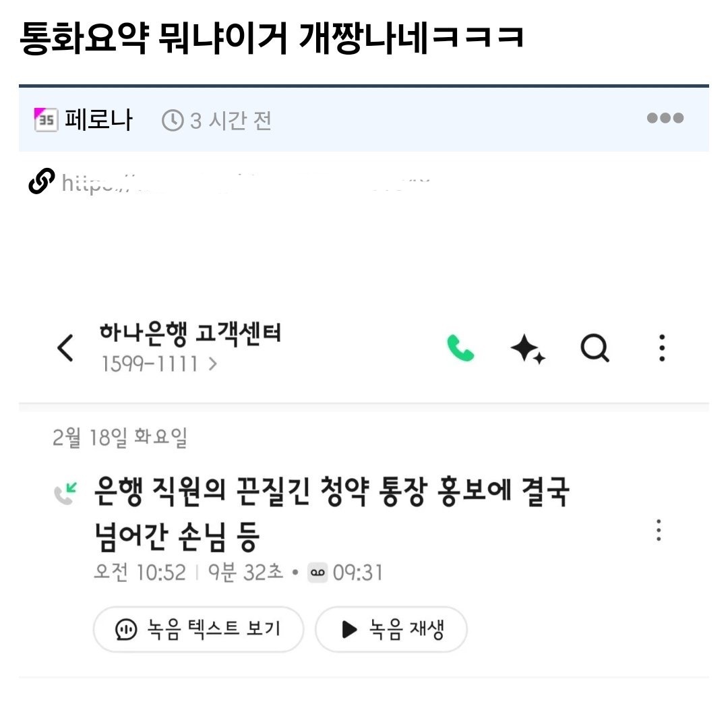Click the 3 시간 전 timestamp
This screenshot has height=702, width=728.
[x=216, y=121]
